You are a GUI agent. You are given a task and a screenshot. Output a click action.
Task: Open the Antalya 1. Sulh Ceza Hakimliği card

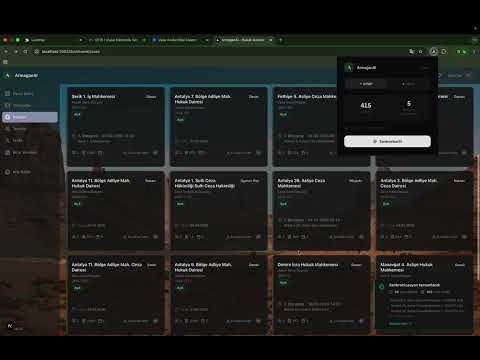tap(219, 210)
